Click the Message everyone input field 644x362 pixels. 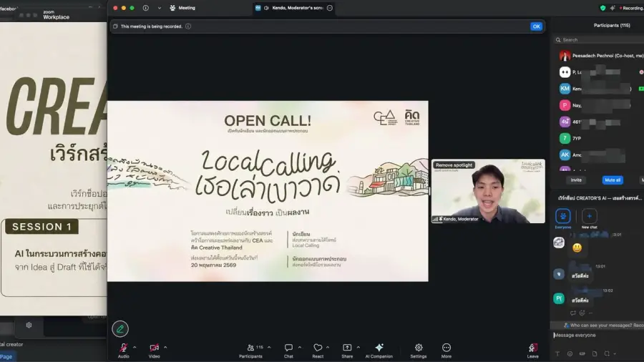(x=598, y=336)
